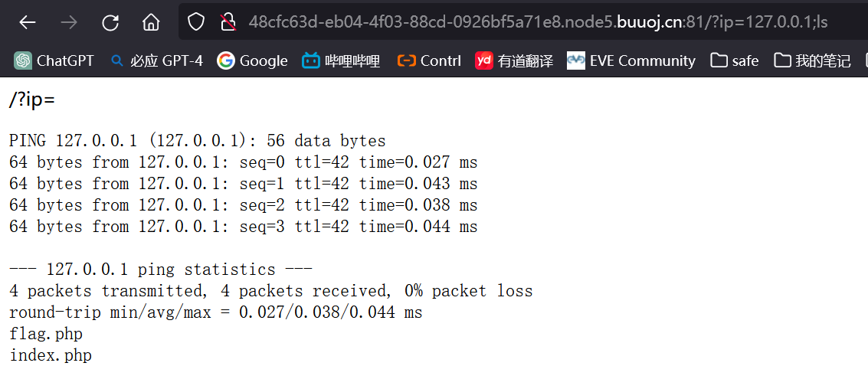Open the browser home page

(x=151, y=22)
